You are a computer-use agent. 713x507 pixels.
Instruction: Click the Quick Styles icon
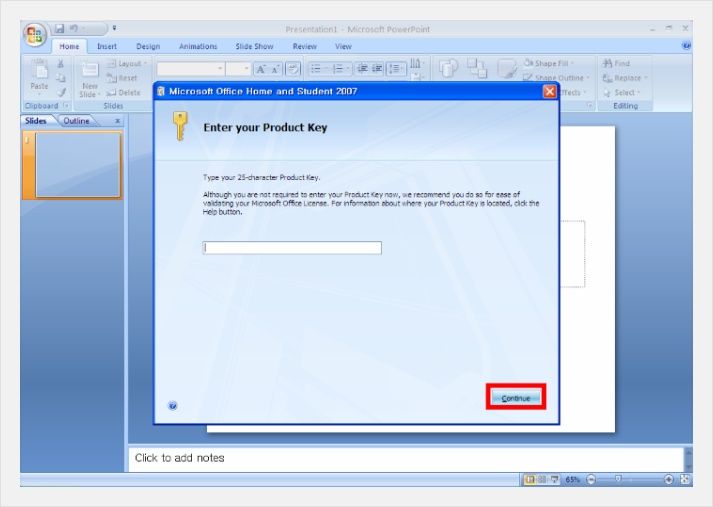point(506,69)
